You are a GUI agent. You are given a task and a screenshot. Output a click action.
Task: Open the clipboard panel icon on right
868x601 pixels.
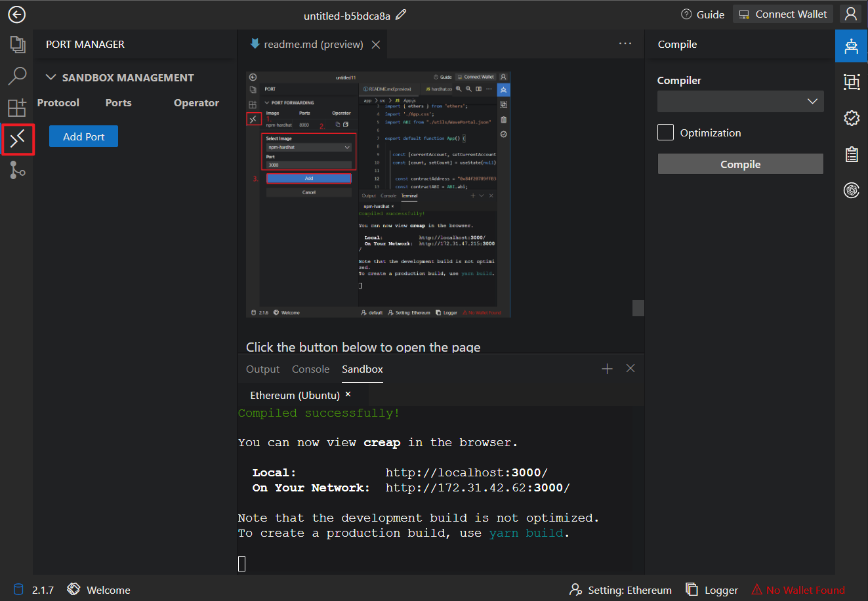click(x=852, y=155)
